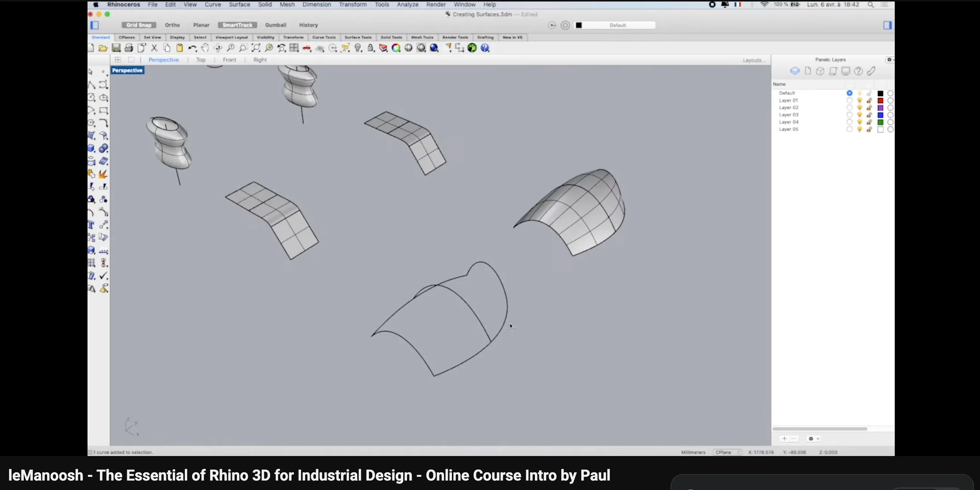Screen dimensions: 980x490
Task: Click the Lock objects padlock icon
Action: (371, 48)
